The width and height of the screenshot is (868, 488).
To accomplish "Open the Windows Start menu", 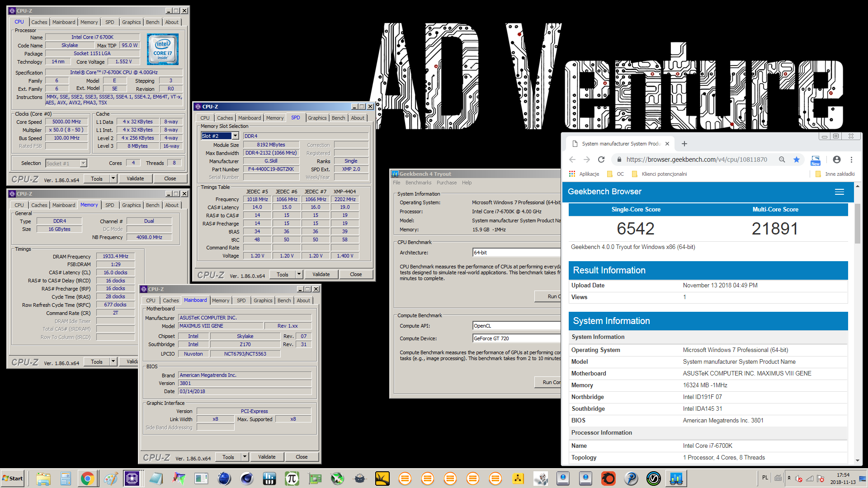I will tap(13, 479).
